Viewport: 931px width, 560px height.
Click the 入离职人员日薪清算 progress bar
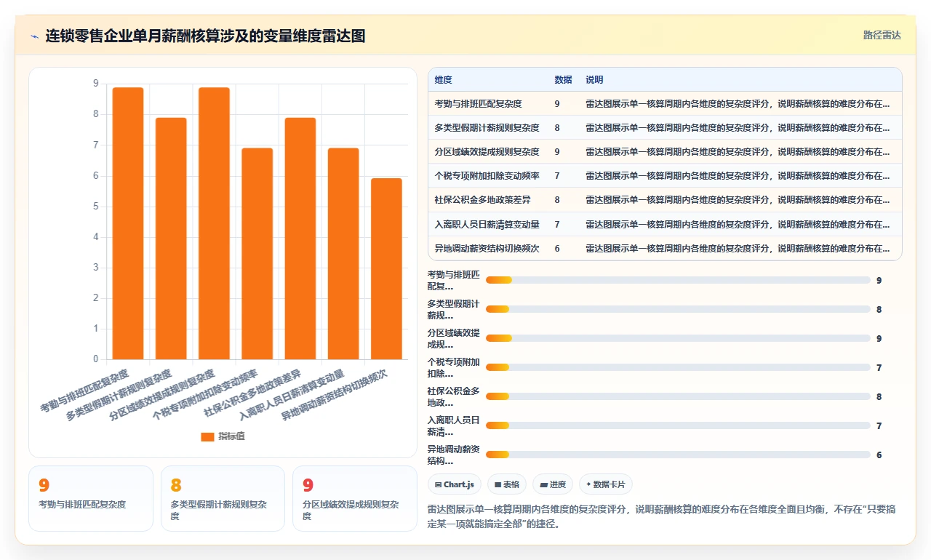point(678,425)
